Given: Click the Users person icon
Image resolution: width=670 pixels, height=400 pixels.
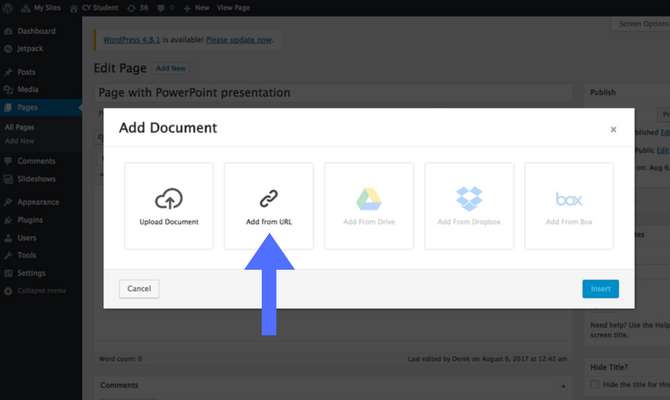Looking at the screenshot, I should click(x=8, y=238).
